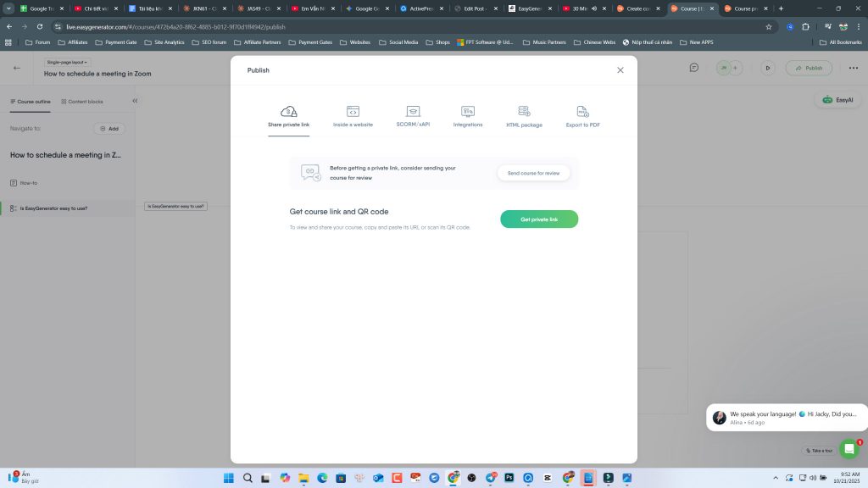Open Chrome's tab search dropdown arrow

tap(8, 8)
